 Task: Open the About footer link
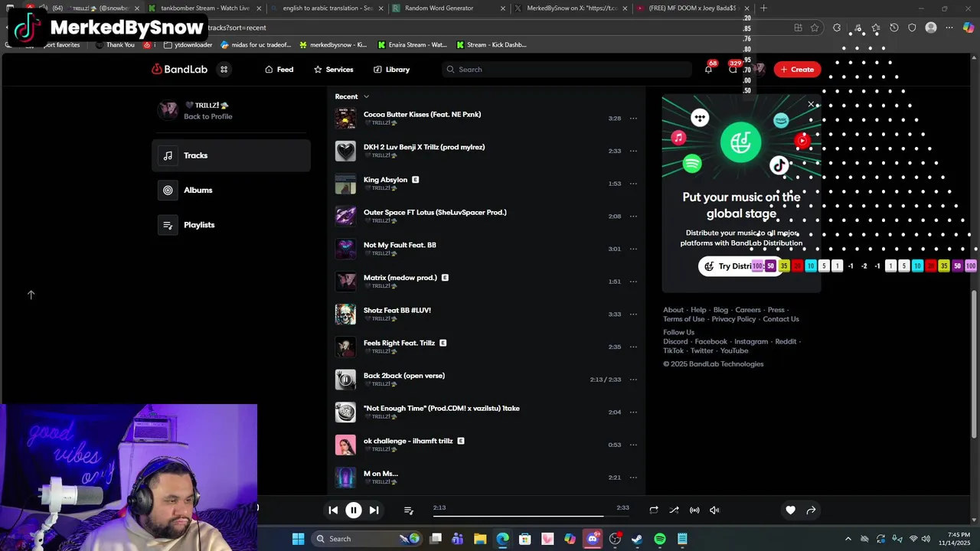(x=673, y=310)
